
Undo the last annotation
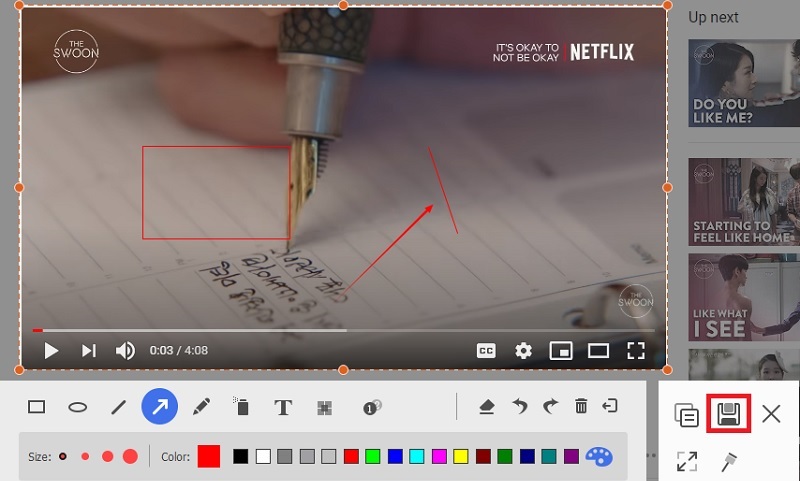(x=519, y=406)
